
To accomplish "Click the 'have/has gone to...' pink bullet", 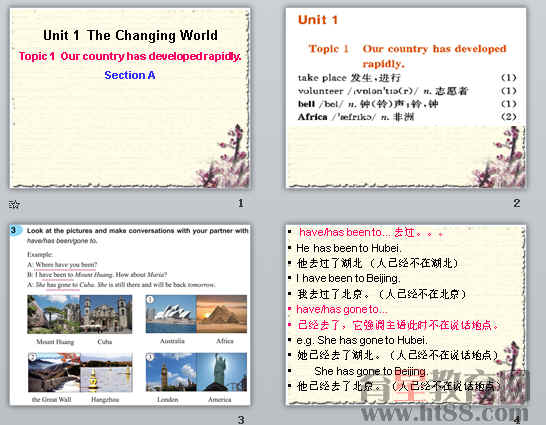I will (342, 309).
